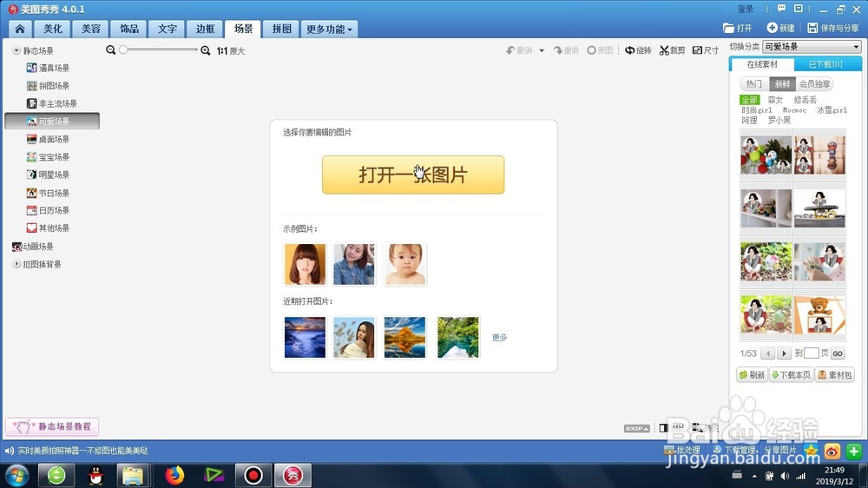
Task: Pick the teddy bear scene template
Action: tap(820, 314)
